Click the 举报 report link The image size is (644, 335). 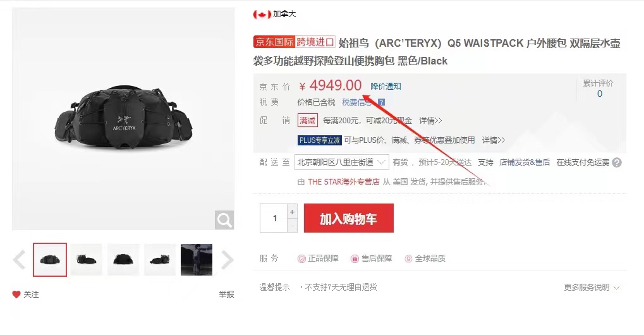tap(226, 295)
